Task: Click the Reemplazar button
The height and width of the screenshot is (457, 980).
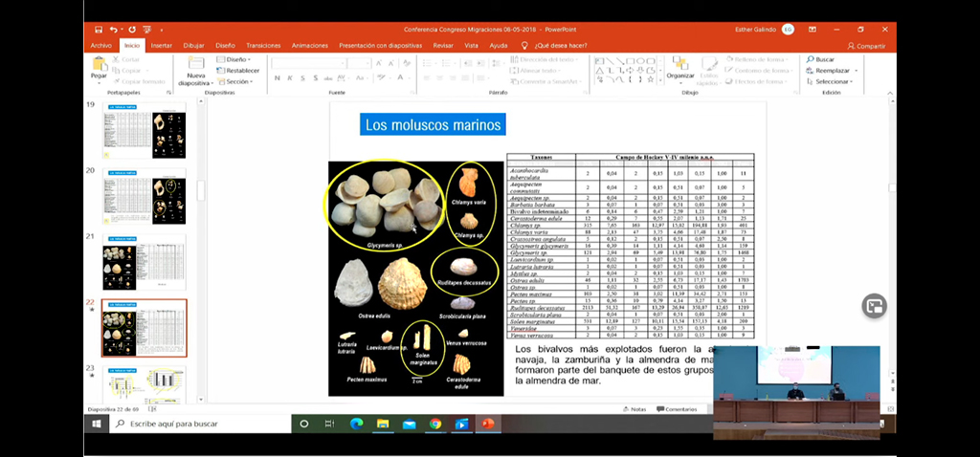Action: (x=833, y=71)
